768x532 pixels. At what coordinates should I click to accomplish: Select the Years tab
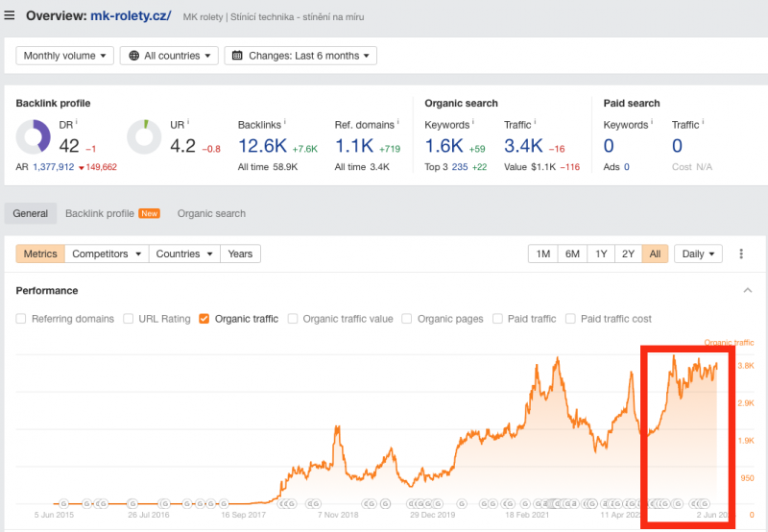[240, 254]
